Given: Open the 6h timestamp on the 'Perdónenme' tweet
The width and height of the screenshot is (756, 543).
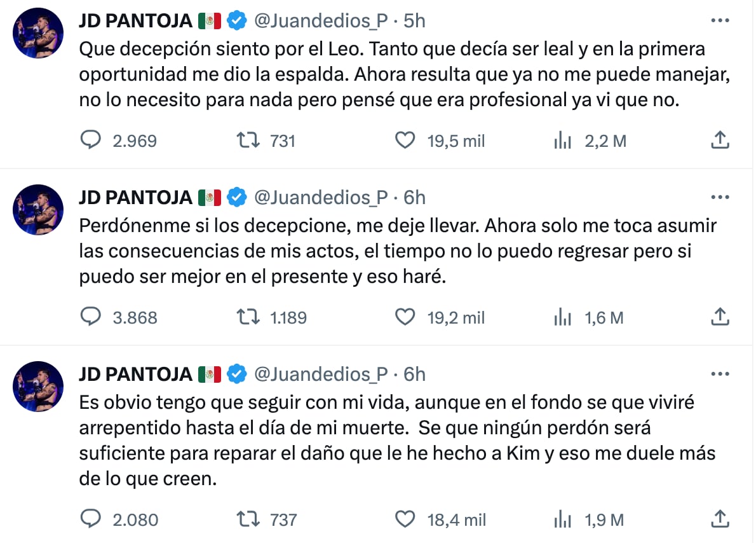Looking at the screenshot, I should click(414, 198).
